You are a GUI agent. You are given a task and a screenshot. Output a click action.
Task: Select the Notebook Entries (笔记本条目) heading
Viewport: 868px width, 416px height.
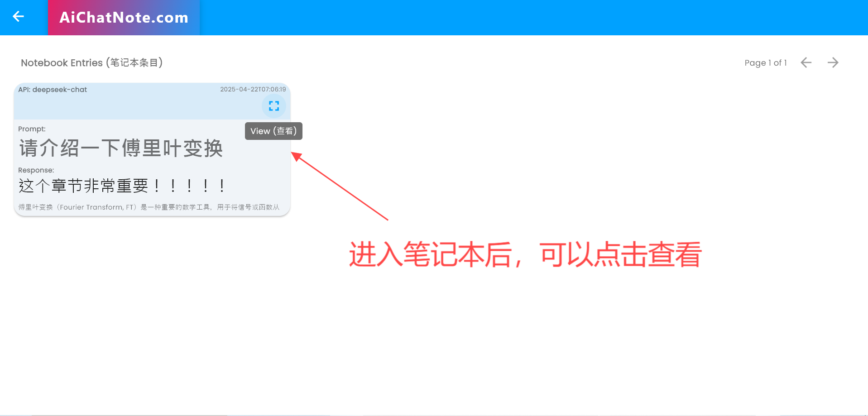pyautogui.click(x=92, y=62)
